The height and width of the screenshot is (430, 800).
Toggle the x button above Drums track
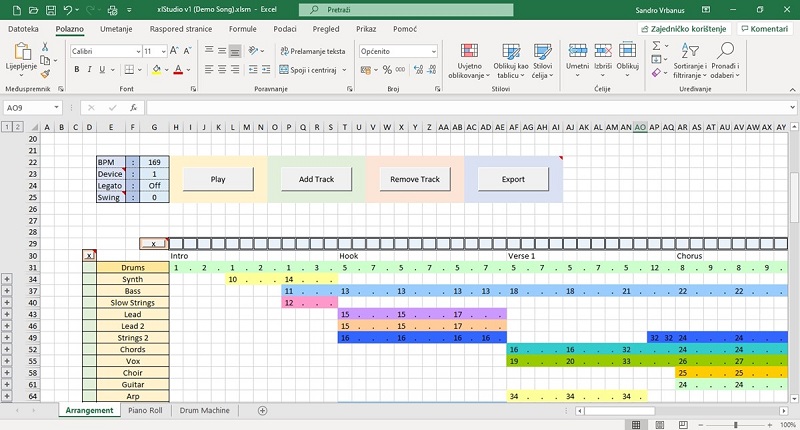tap(89, 256)
